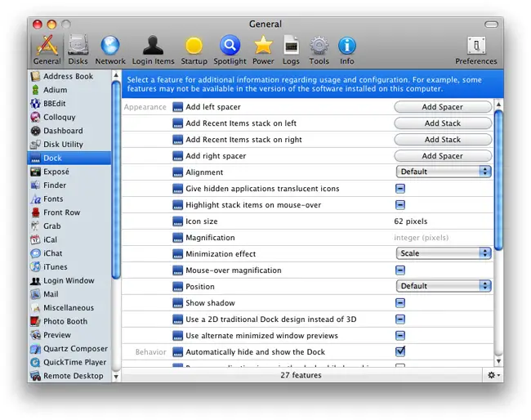Select Front Row in the sidebar
The image size is (531, 420).
pos(69,212)
